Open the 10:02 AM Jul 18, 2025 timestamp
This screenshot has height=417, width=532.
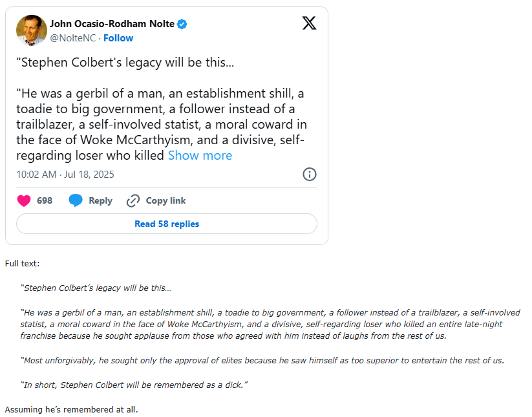click(65, 175)
